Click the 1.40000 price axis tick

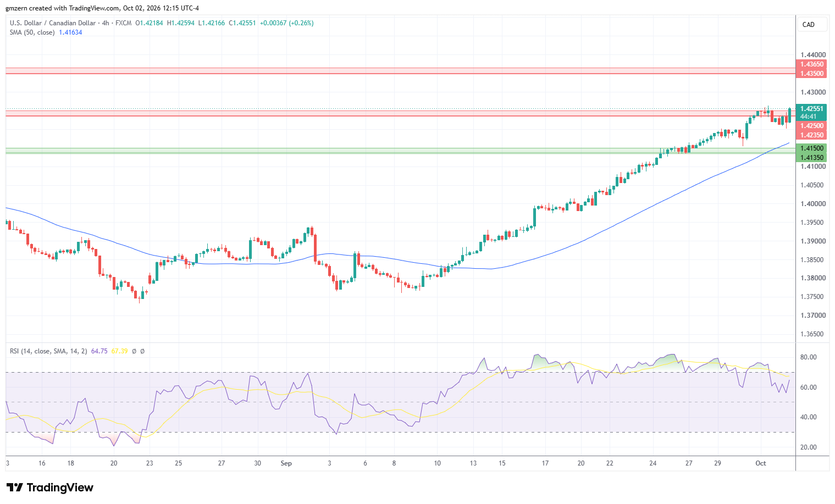click(812, 204)
